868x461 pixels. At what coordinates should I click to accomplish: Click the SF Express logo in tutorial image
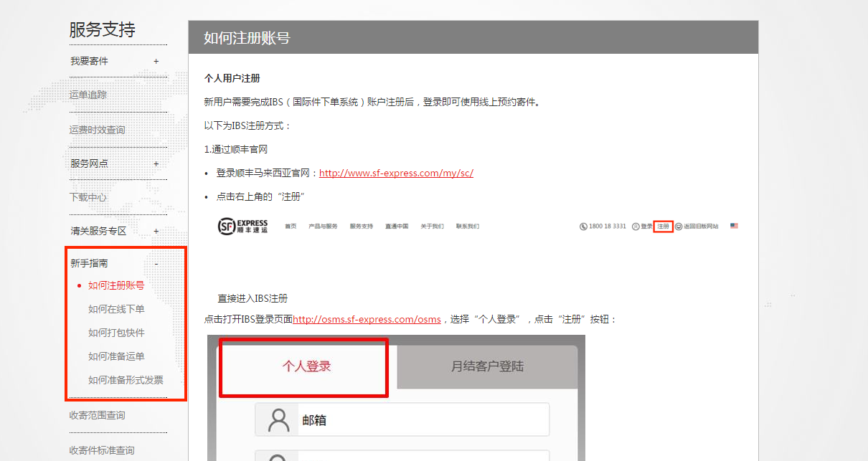click(x=243, y=226)
